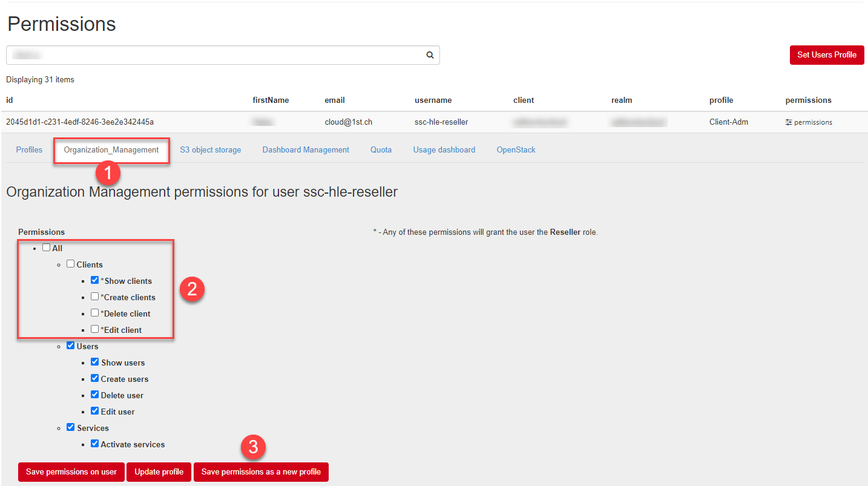The height and width of the screenshot is (486, 868).
Task: Uncheck the Activate services permission
Action: coord(95,444)
